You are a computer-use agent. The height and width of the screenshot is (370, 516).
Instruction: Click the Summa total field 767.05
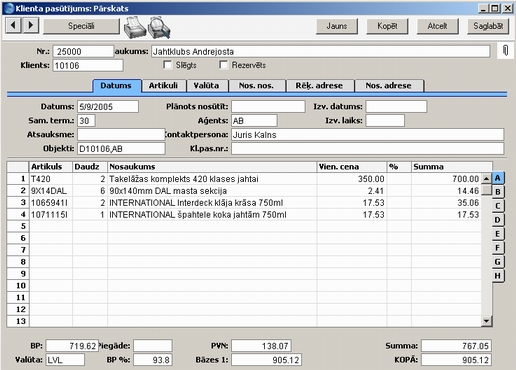tap(456, 346)
